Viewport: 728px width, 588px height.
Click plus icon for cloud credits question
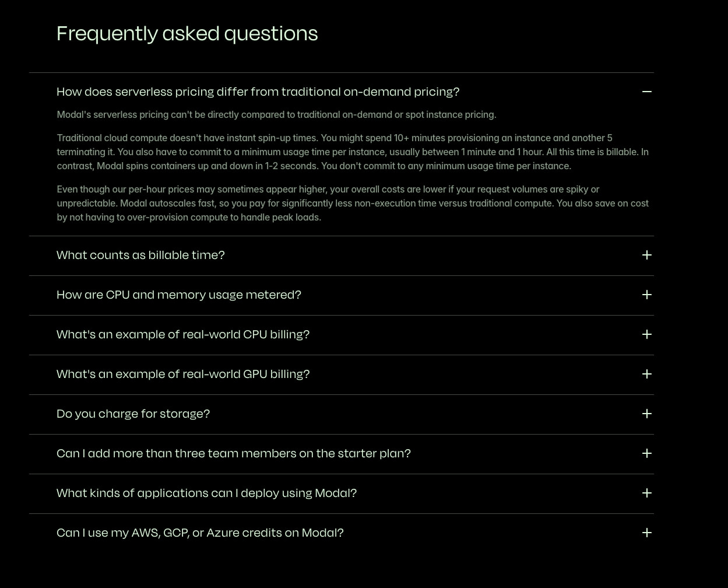point(646,533)
